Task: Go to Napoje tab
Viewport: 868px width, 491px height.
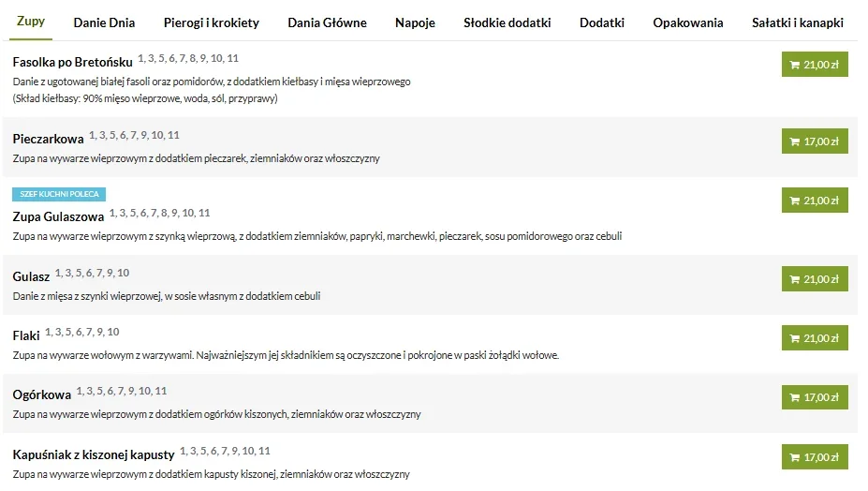Action: pos(415,22)
